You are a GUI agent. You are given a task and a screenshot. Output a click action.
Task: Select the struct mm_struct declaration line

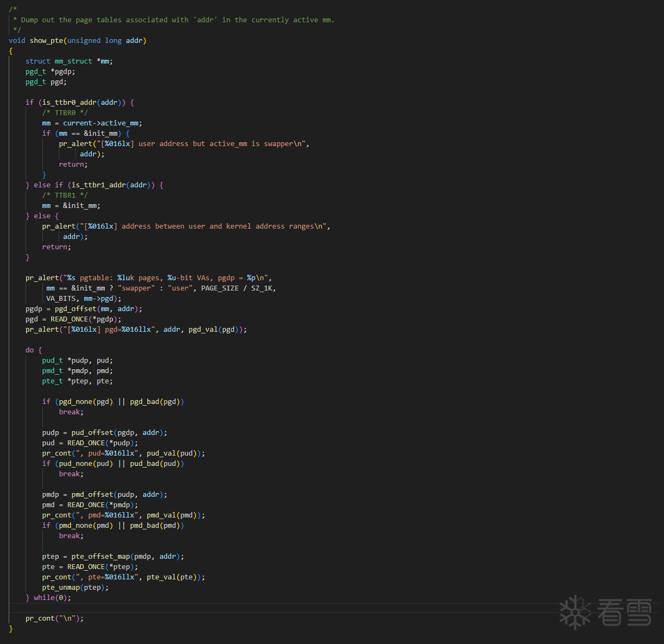[x=69, y=61]
